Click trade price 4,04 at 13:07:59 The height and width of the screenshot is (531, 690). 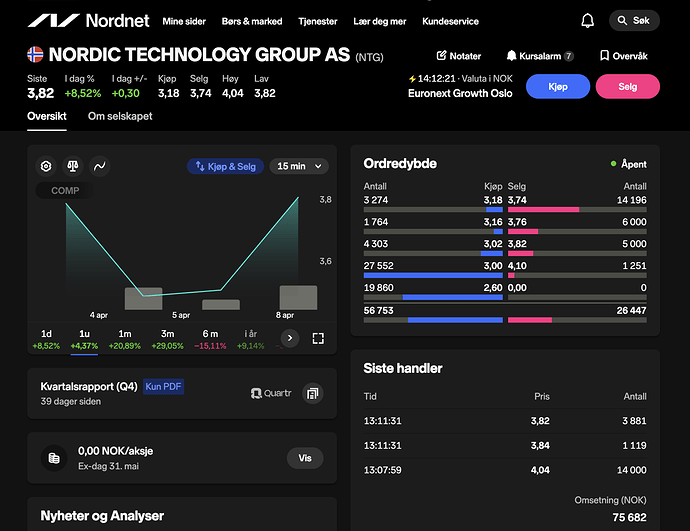[540, 470]
